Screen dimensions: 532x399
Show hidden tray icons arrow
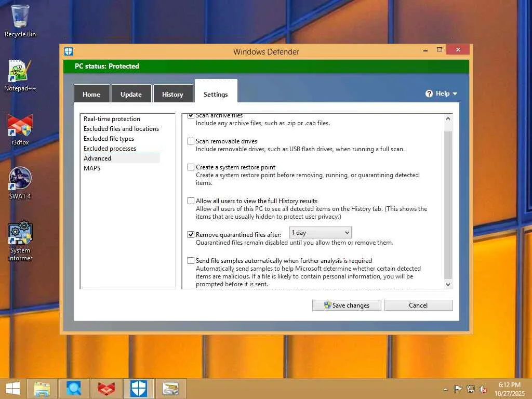click(446, 389)
